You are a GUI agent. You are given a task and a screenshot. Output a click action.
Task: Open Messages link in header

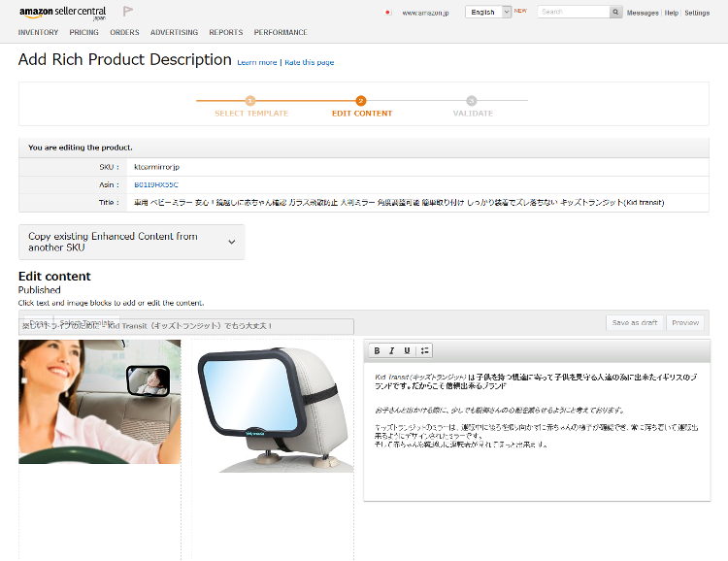click(x=643, y=13)
